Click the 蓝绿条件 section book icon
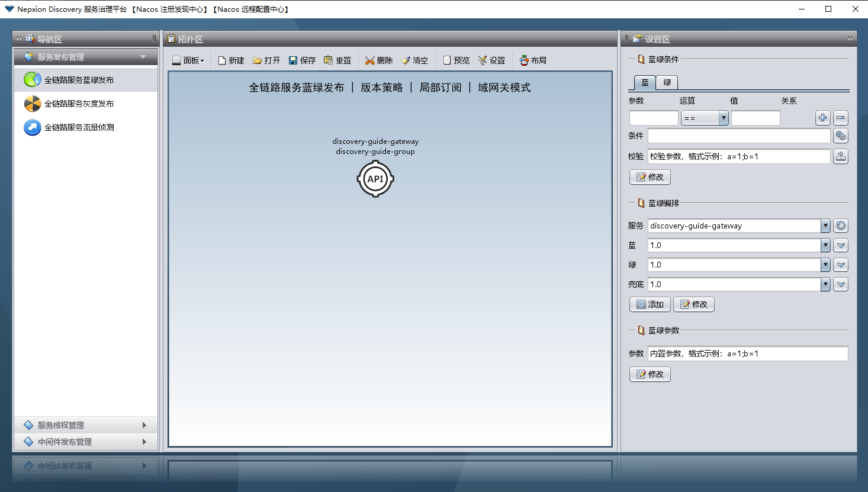This screenshot has height=492, width=868. (641, 59)
